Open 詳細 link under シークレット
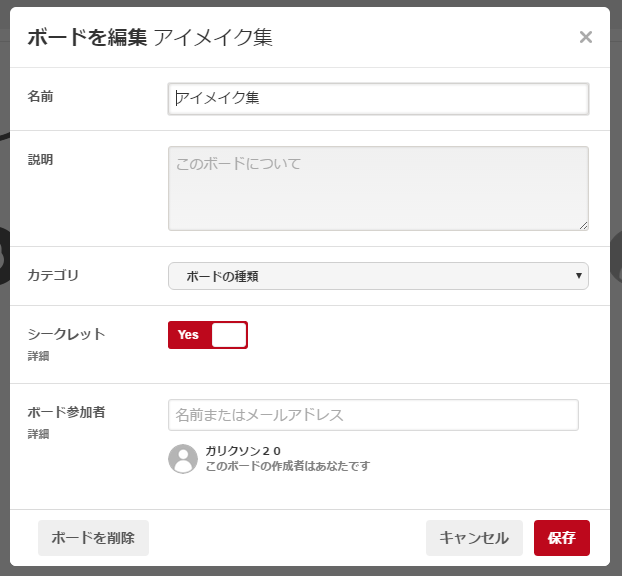 [x=38, y=356]
